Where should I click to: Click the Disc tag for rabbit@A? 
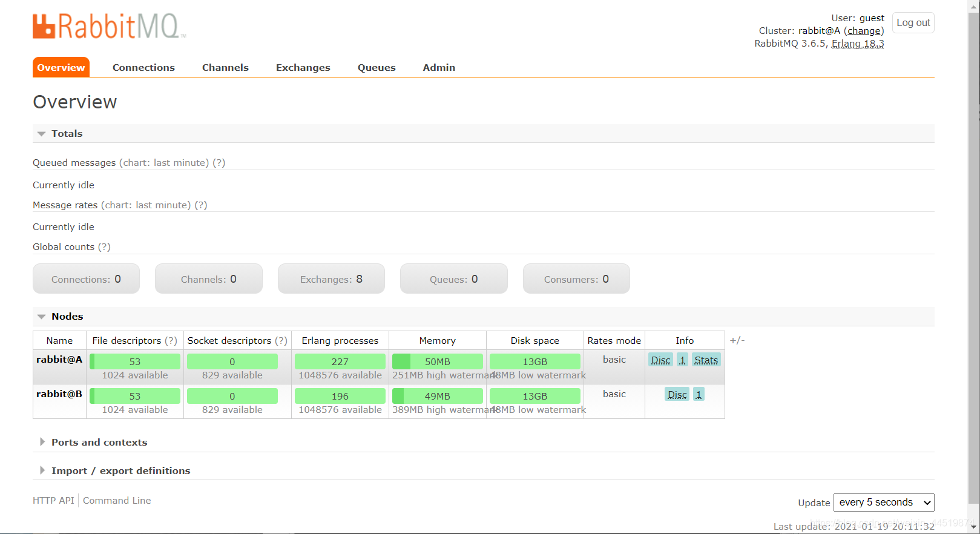660,360
